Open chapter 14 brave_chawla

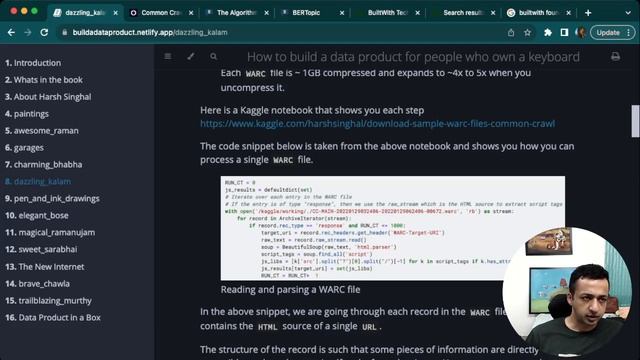click(37, 284)
